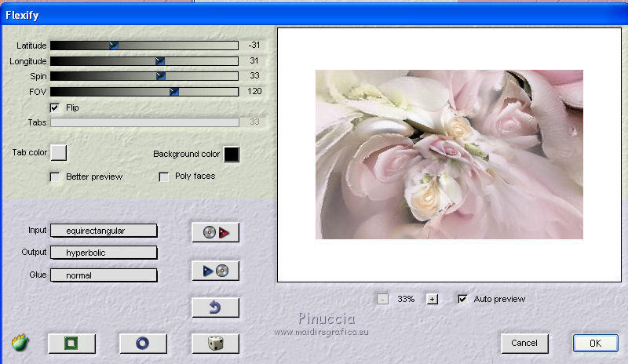Disable the Auto preview checkbox

click(462, 299)
